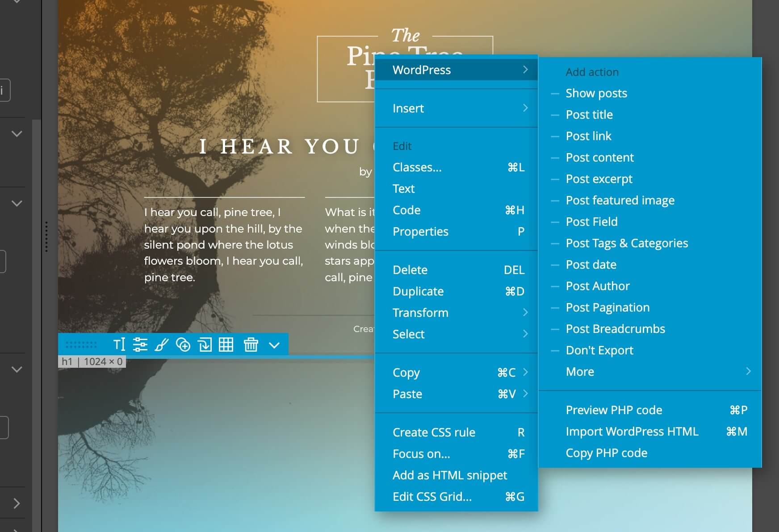Open the Paste submenu
This screenshot has width=779, height=532.
456,394
